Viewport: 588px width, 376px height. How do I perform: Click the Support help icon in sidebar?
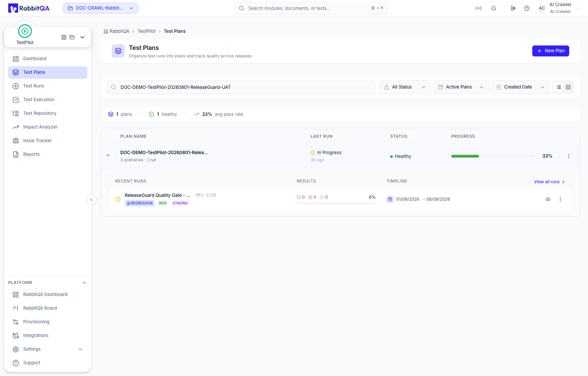point(16,363)
